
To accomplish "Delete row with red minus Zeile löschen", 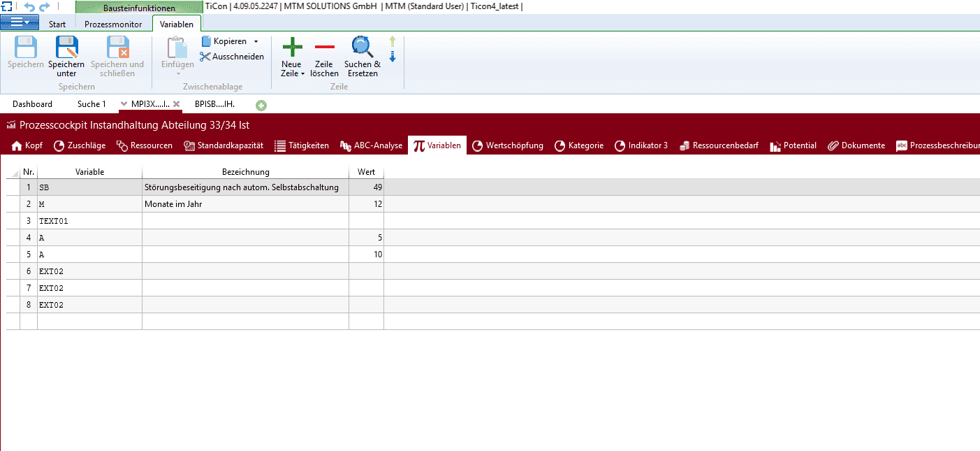I will coord(324,47).
